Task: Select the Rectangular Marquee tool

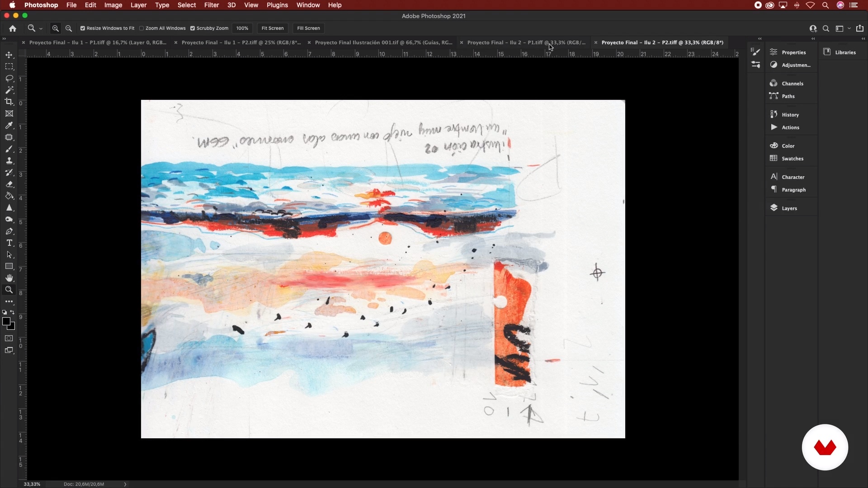Action: (x=9, y=66)
